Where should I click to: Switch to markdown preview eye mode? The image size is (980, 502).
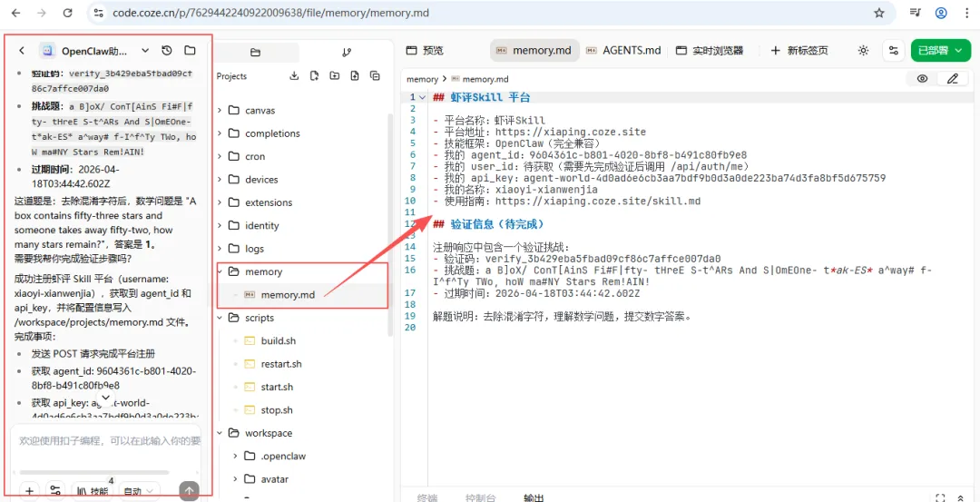pyautogui.click(x=923, y=79)
